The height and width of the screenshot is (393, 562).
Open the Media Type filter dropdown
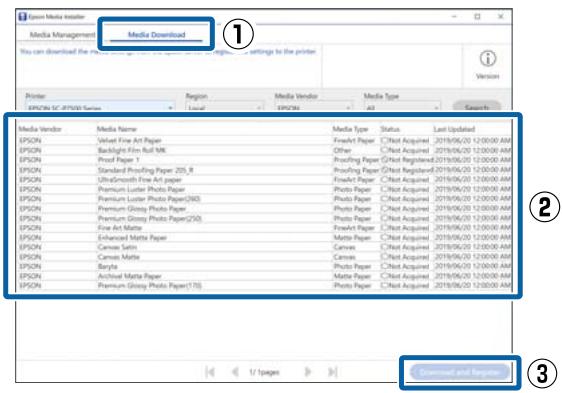click(x=402, y=107)
